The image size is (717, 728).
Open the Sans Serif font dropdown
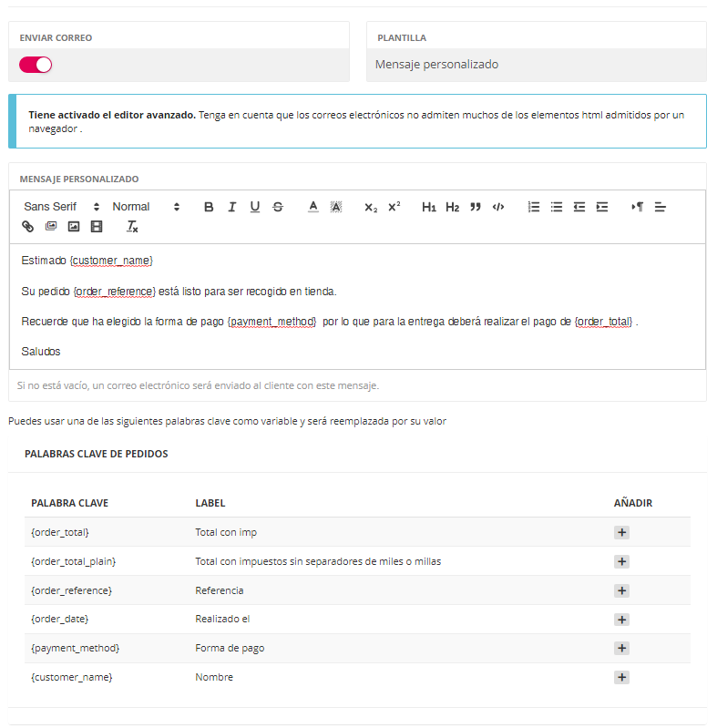point(56,207)
